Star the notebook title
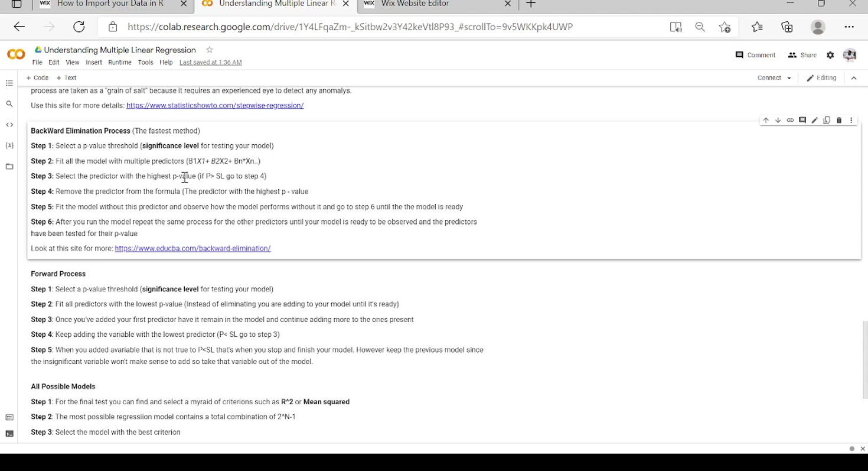868x471 pixels. (210, 50)
